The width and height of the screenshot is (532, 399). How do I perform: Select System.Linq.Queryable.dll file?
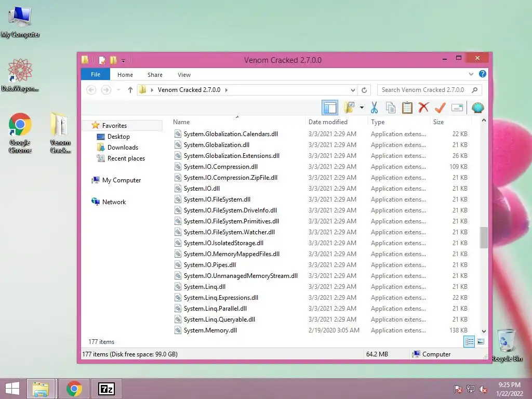click(x=219, y=320)
